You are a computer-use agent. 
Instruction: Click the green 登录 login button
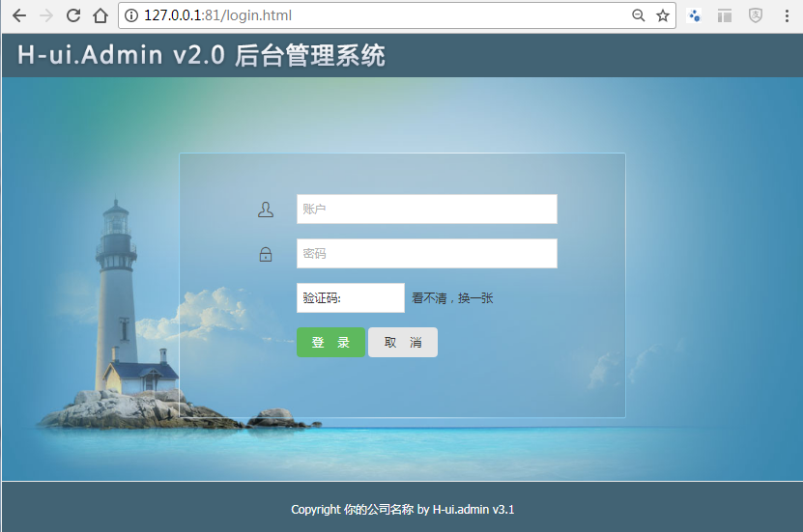(x=330, y=342)
